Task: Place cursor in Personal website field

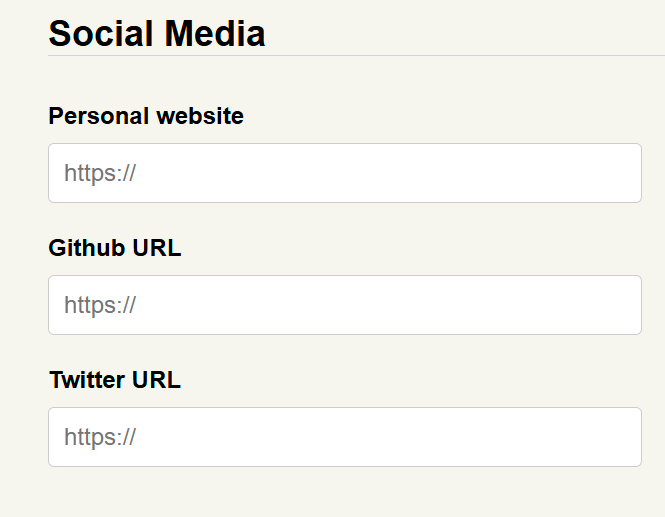Action: (x=344, y=173)
